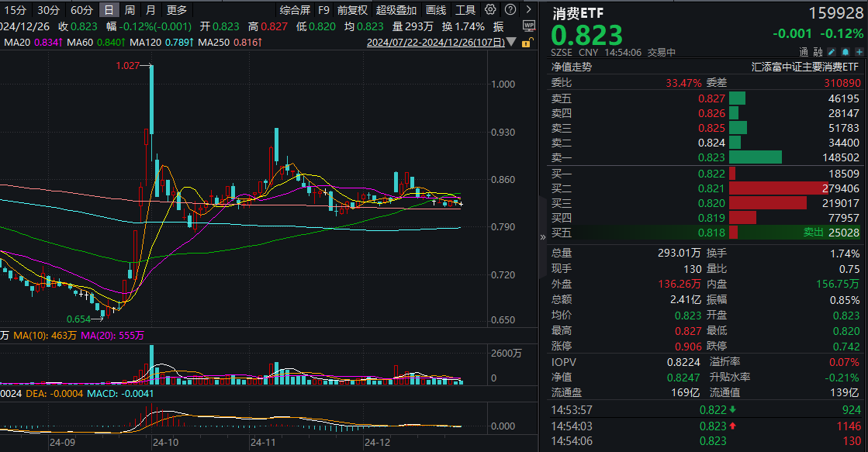
Task: Add to watchlist using the plus icon
Action: pos(858,51)
